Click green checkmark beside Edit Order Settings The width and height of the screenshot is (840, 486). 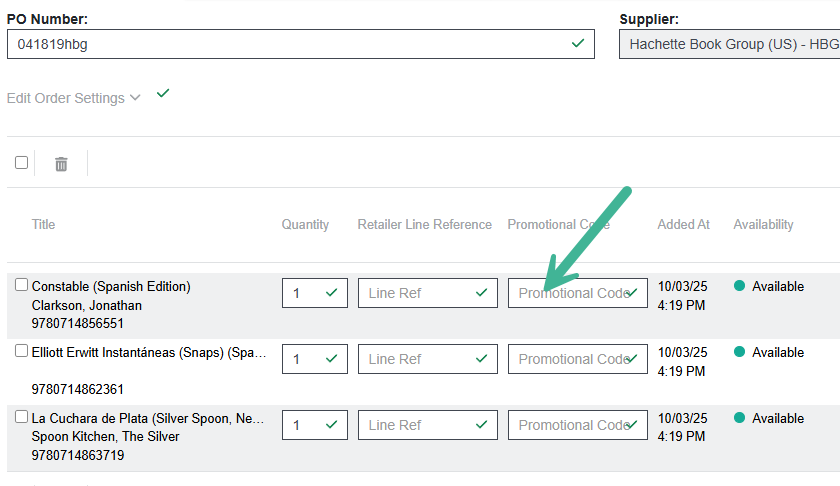(x=163, y=94)
